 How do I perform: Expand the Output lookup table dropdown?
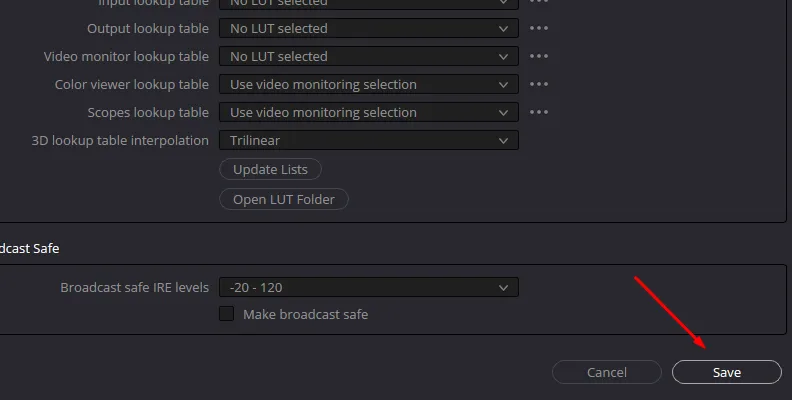[368, 28]
